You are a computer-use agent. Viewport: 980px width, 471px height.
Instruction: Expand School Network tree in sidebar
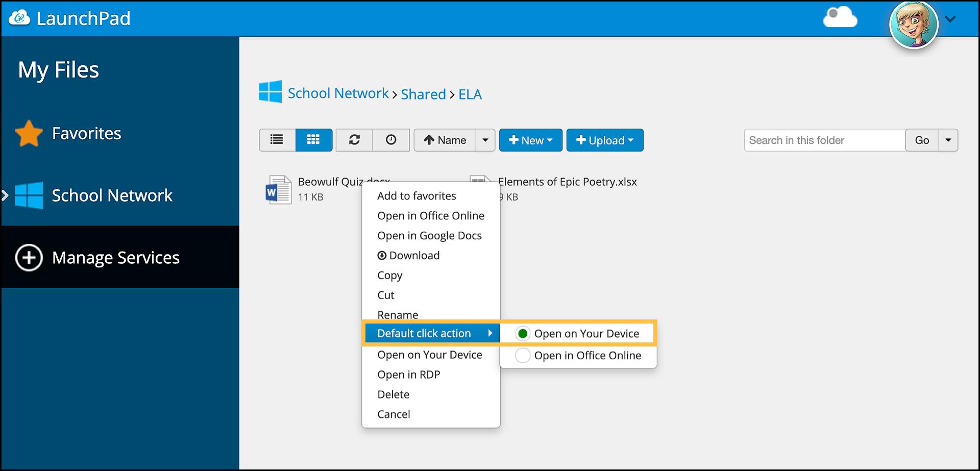(6, 195)
